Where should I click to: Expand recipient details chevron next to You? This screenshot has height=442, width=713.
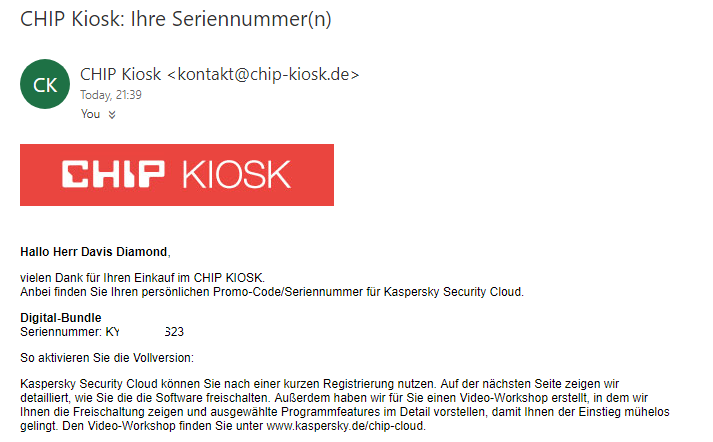click(112, 114)
